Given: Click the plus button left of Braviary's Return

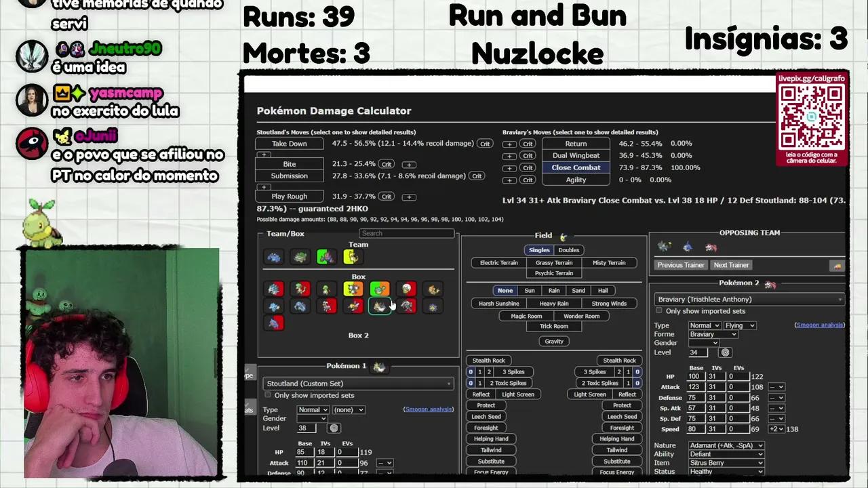Looking at the screenshot, I should [x=509, y=144].
